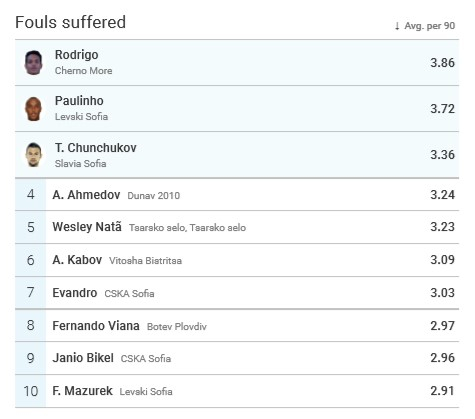Screen dimensions: 475x419
Task: Open F. Mazurek in rank 10 row
Action: [82, 391]
